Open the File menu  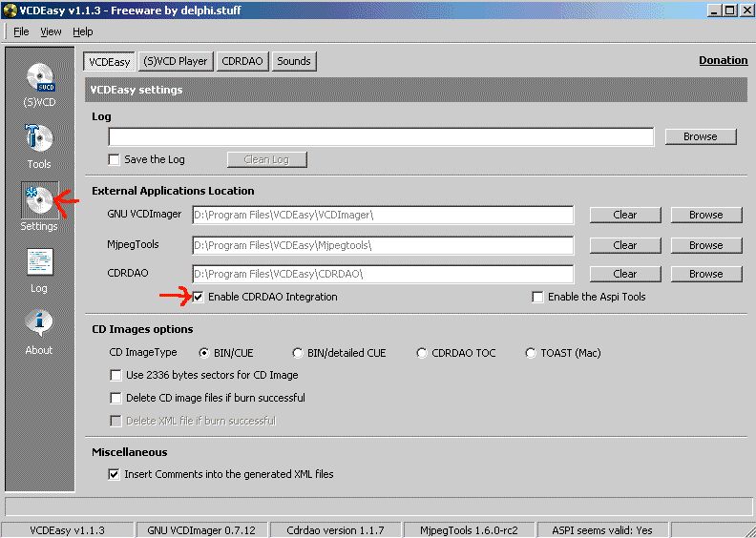(x=21, y=31)
